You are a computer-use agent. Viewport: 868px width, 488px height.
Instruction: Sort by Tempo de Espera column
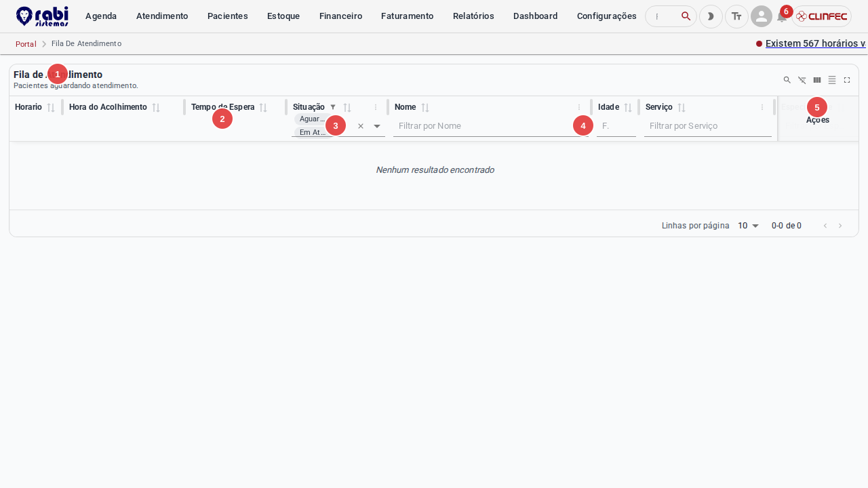pos(263,108)
